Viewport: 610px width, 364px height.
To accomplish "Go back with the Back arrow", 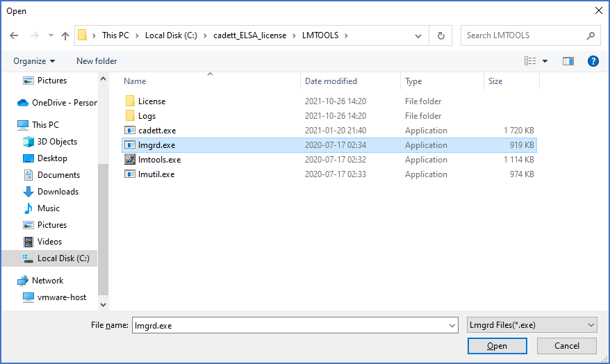I will click(14, 35).
